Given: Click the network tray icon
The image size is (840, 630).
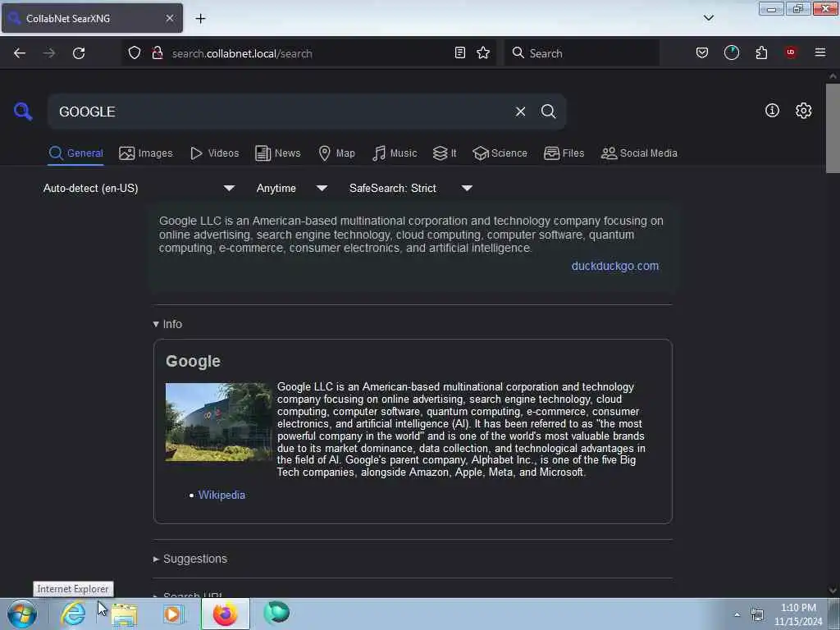Looking at the screenshot, I should click(757, 614).
